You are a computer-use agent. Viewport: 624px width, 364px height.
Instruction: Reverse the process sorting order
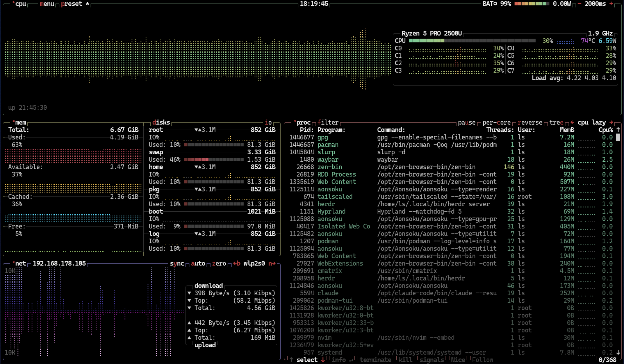pos(530,122)
